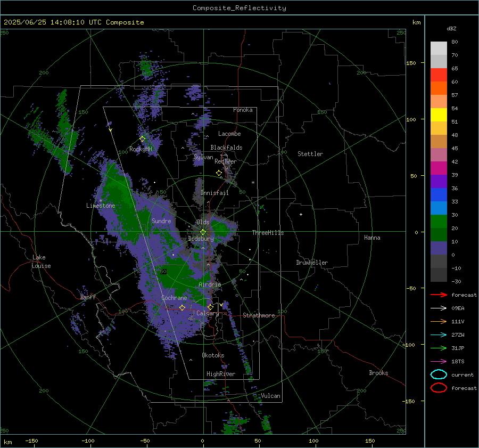Click the -150 bottom axis tick label

[31, 441]
